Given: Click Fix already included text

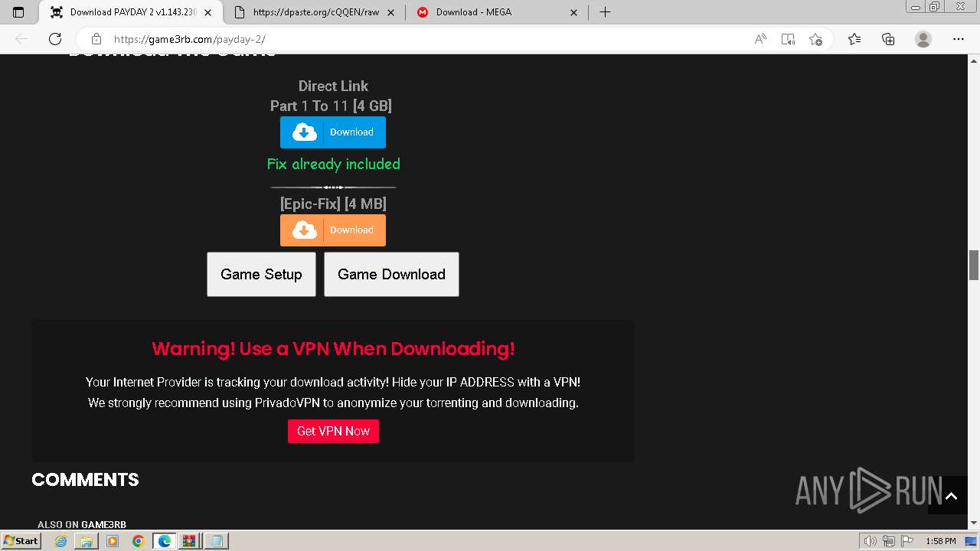Looking at the screenshot, I should pos(333,165).
